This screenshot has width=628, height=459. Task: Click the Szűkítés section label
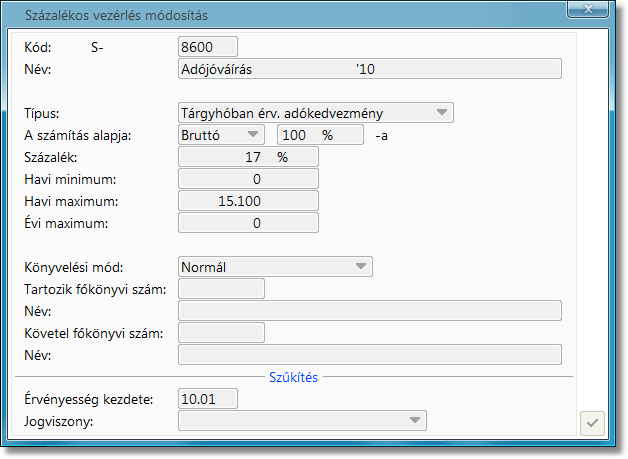pyautogui.click(x=293, y=377)
